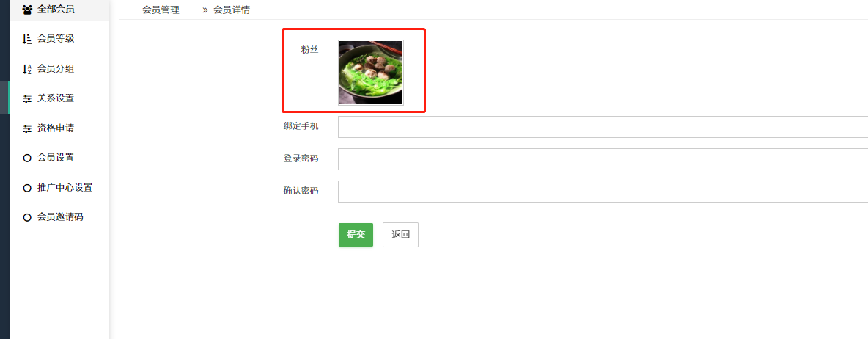Click the circle icon beside 会员设置

point(27,158)
